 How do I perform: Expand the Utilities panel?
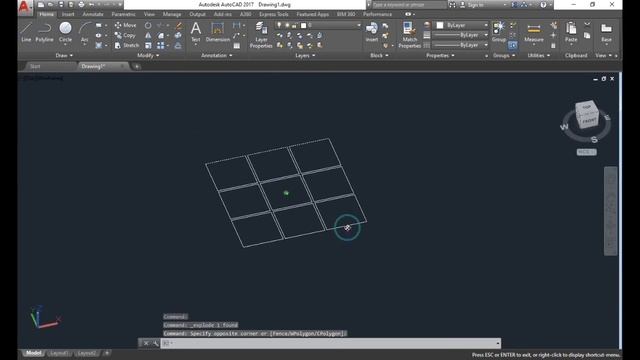538,56
